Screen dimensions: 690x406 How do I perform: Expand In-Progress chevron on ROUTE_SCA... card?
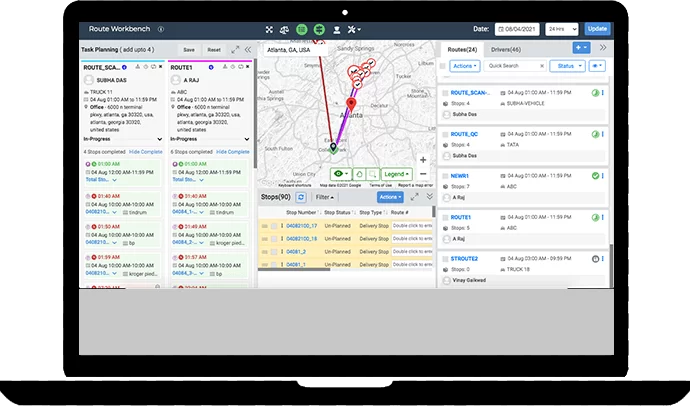pos(159,139)
